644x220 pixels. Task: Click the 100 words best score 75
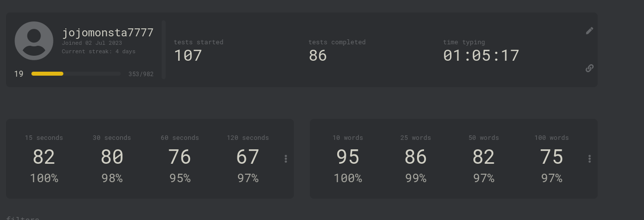click(x=551, y=157)
